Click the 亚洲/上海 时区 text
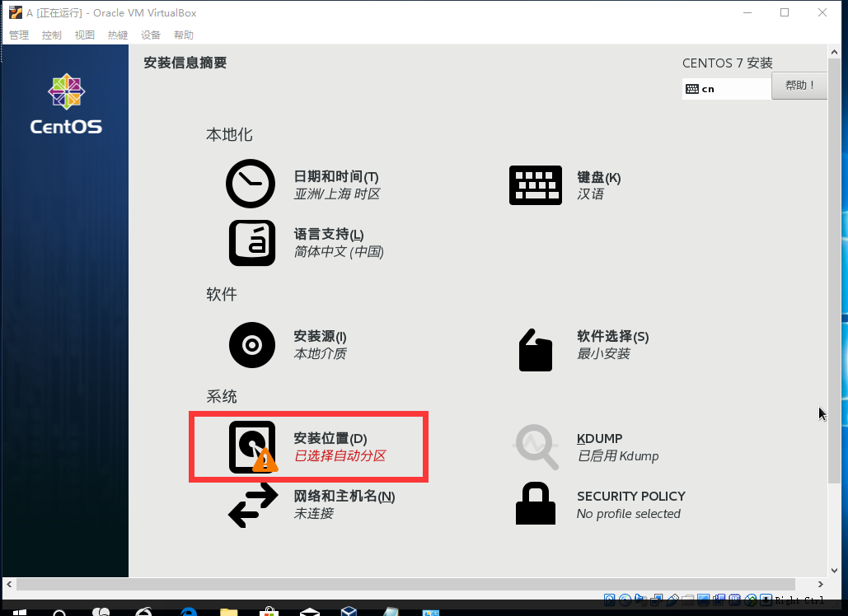Image resolution: width=848 pixels, height=616 pixels. click(337, 194)
